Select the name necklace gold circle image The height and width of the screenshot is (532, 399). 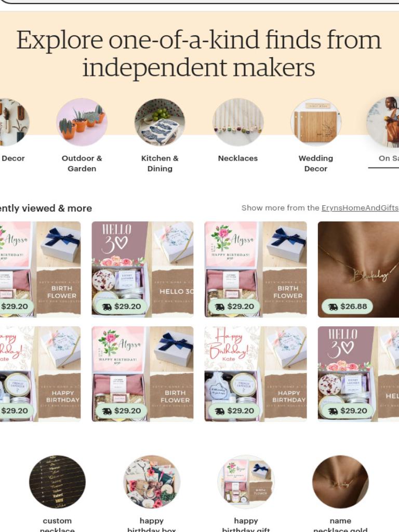point(340,482)
